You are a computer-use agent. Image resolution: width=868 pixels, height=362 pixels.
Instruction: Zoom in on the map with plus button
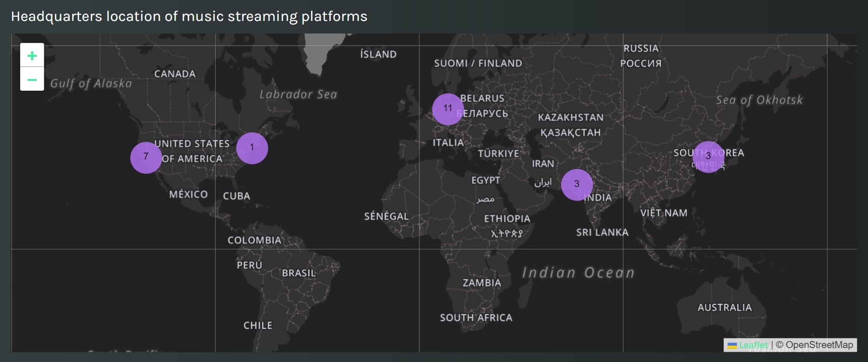[x=32, y=56]
